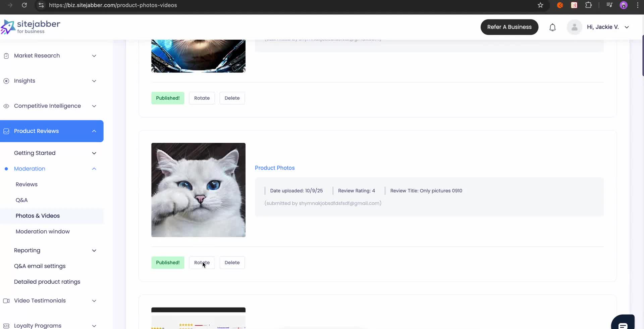This screenshot has height=329, width=644.
Task: Open the Product Photos link
Action: click(x=275, y=168)
